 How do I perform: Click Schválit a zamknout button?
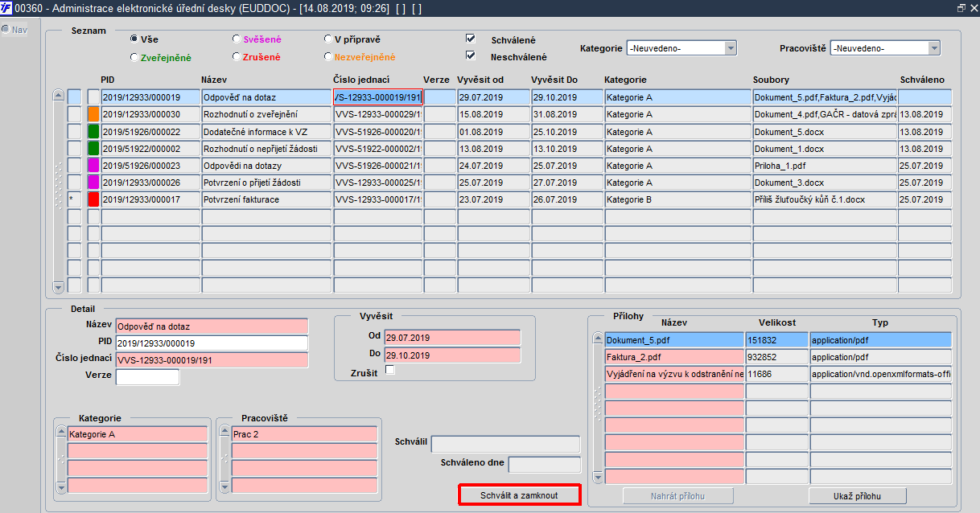(x=519, y=495)
